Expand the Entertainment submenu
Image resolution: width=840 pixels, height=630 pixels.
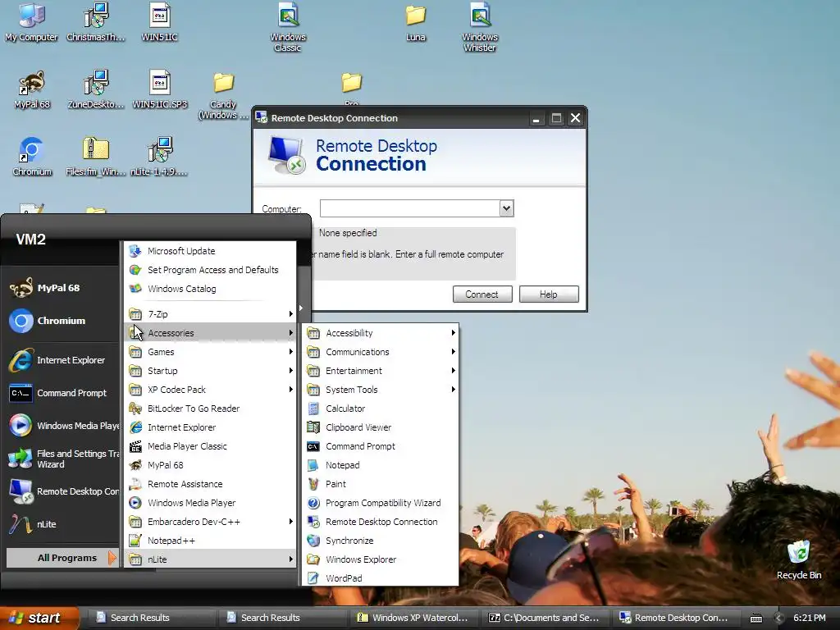click(x=381, y=371)
